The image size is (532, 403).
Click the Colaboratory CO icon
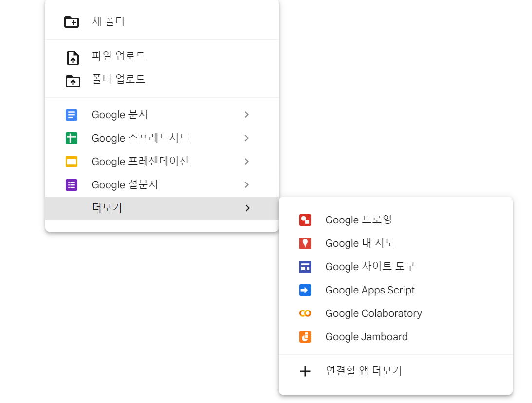click(305, 313)
